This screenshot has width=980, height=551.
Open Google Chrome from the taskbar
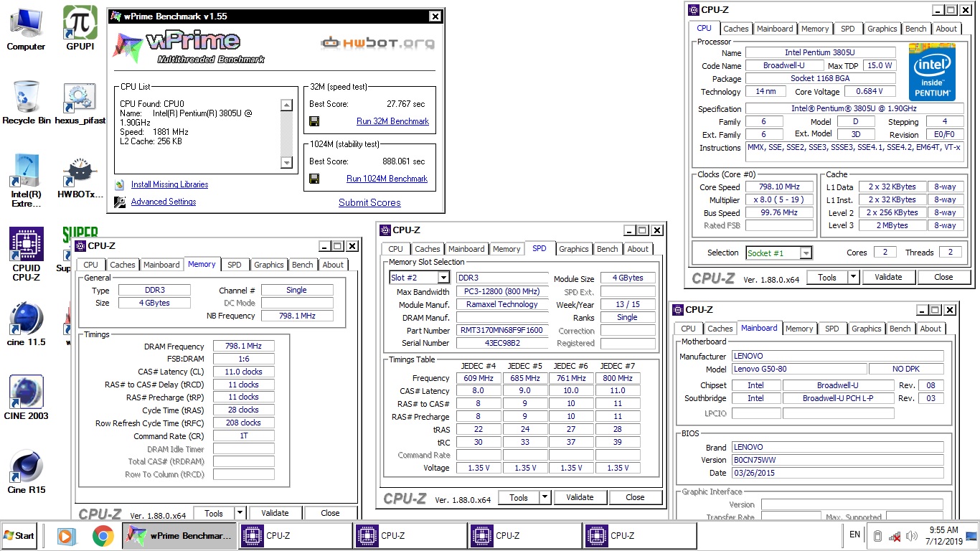point(103,536)
